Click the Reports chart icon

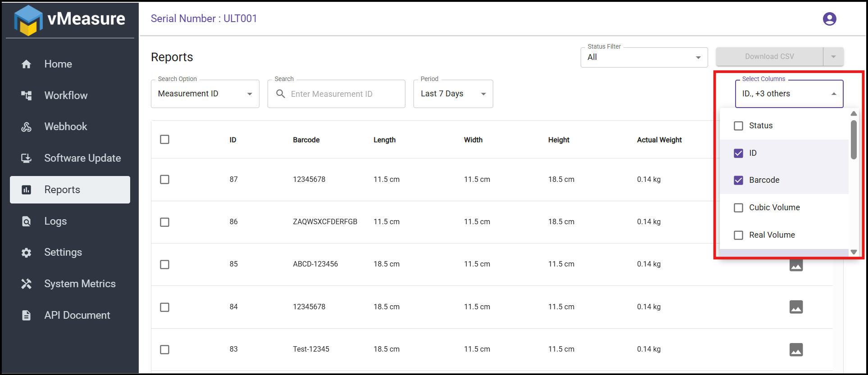[27, 190]
